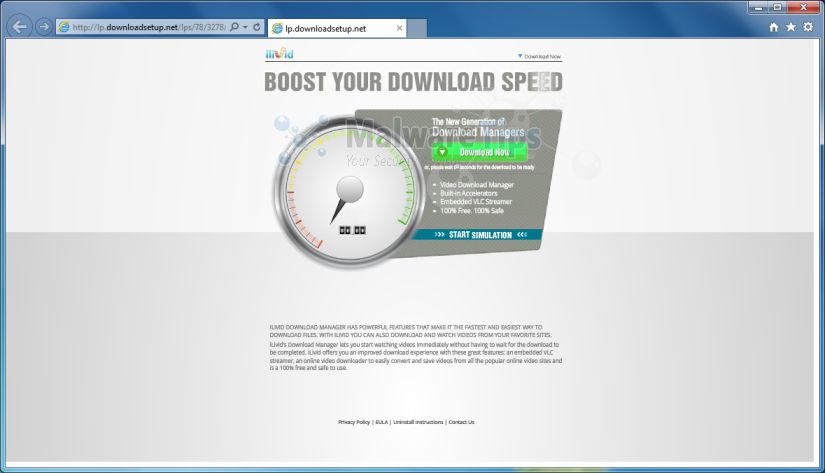This screenshot has height=473, width=825.
Task: Click the 'BOOST YOUR DOWNLOAD SPEED' headline
Action: pyautogui.click(x=414, y=82)
